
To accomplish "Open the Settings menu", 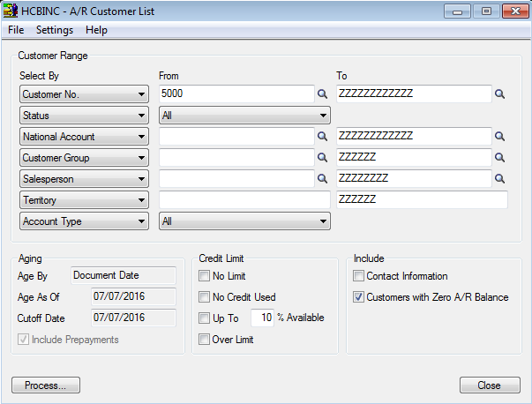I will pos(55,30).
